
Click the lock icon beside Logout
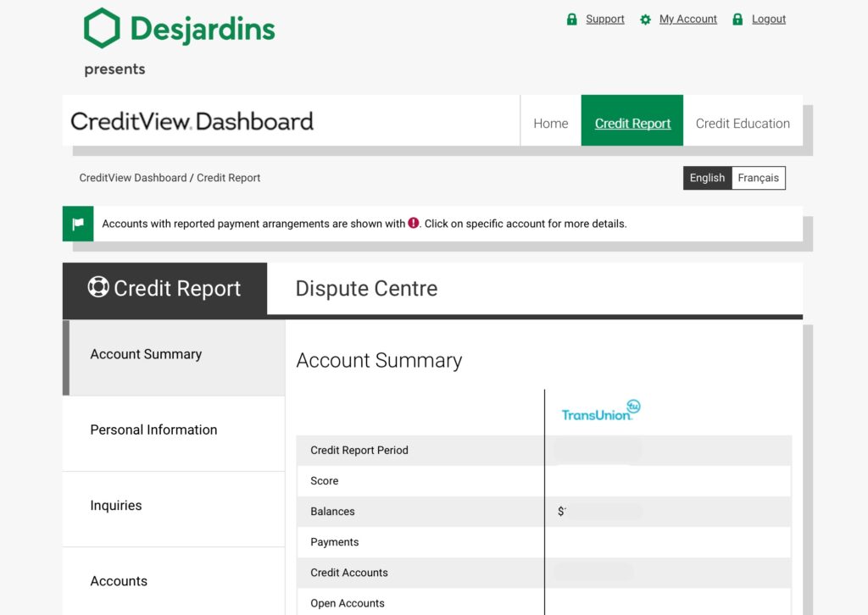click(737, 19)
